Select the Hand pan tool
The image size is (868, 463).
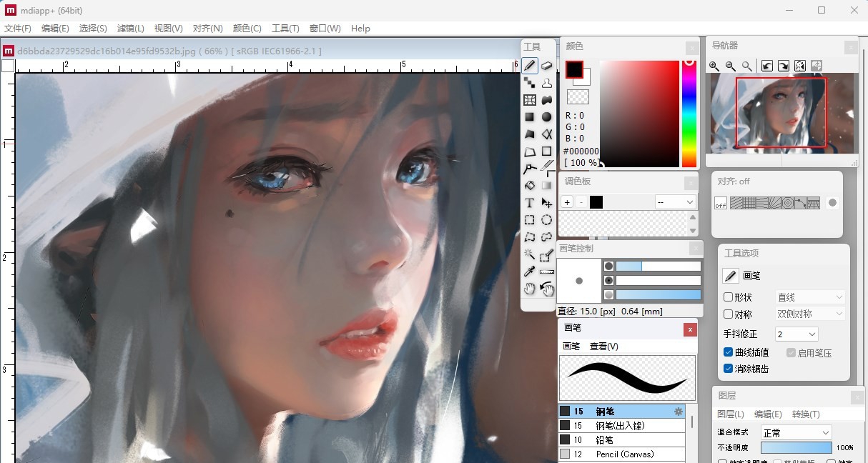(x=530, y=289)
